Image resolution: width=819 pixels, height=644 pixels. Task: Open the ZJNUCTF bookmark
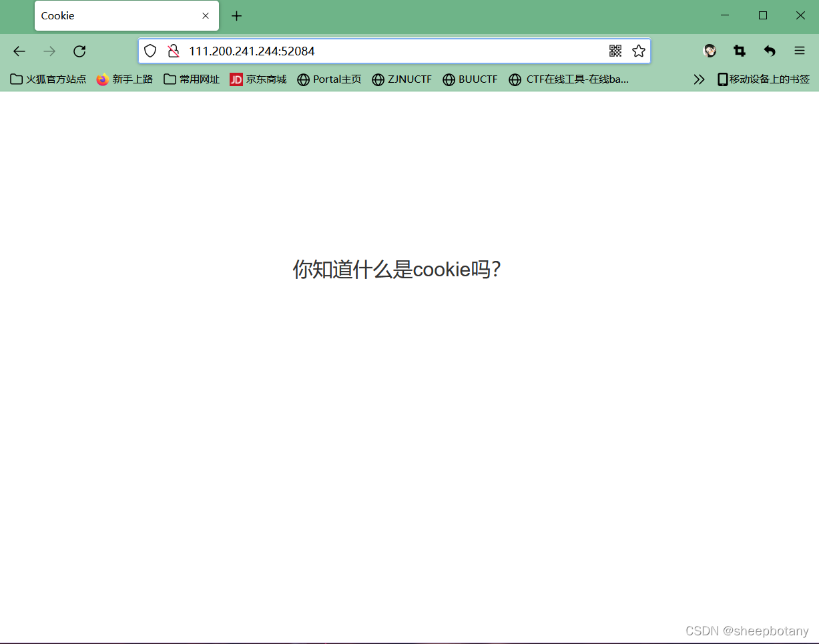[x=402, y=79]
